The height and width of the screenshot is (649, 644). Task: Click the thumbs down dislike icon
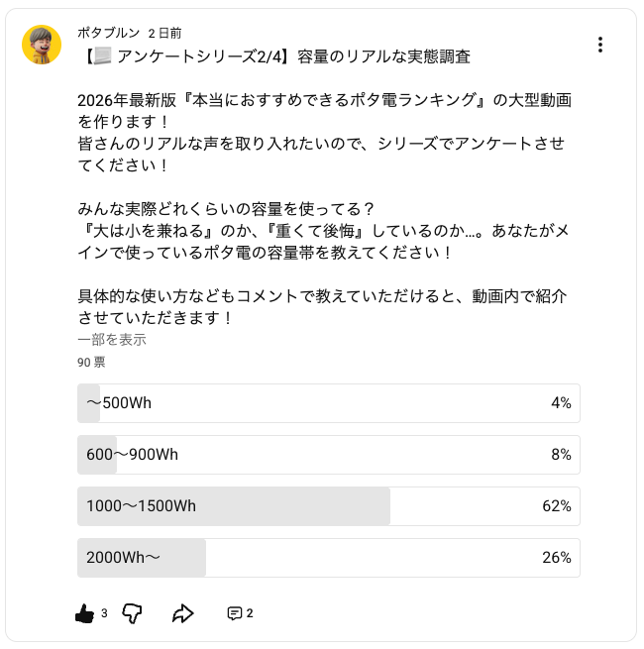[133, 613]
